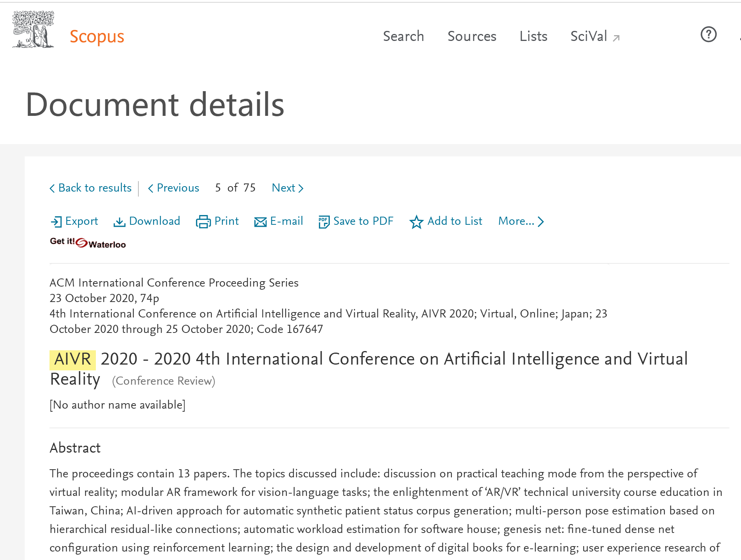The width and height of the screenshot is (741, 560).
Task: Click the E-mail envelope icon
Action: 261,222
